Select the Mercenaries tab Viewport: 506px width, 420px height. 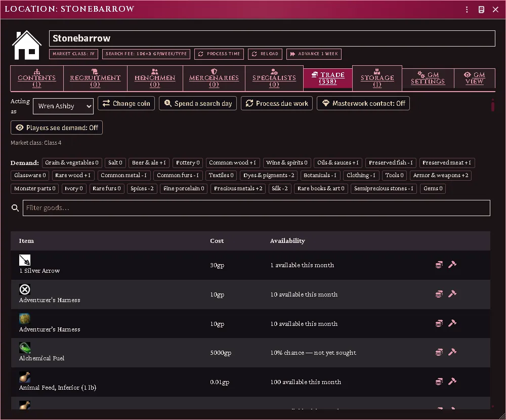coord(214,78)
